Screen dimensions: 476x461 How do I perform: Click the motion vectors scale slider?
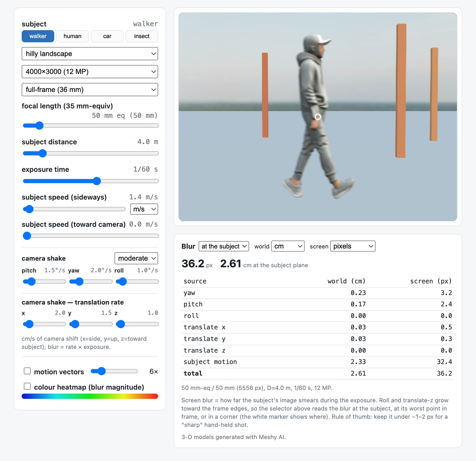pyautogui.click(x=114, y=371)
